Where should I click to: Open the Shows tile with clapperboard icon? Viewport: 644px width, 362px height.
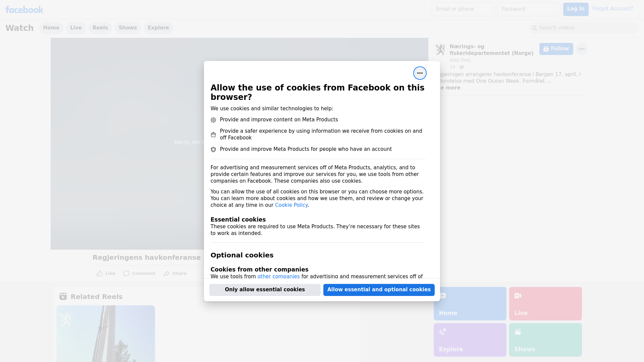545,340
